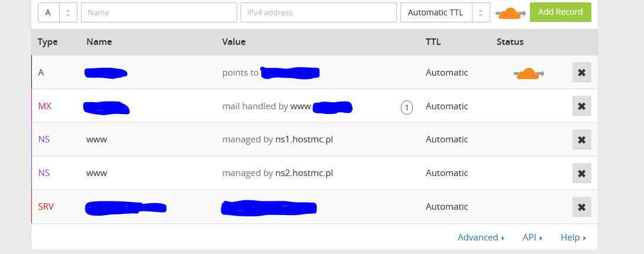Open the Help link
The image size is (644, 254).
point(572,237)
